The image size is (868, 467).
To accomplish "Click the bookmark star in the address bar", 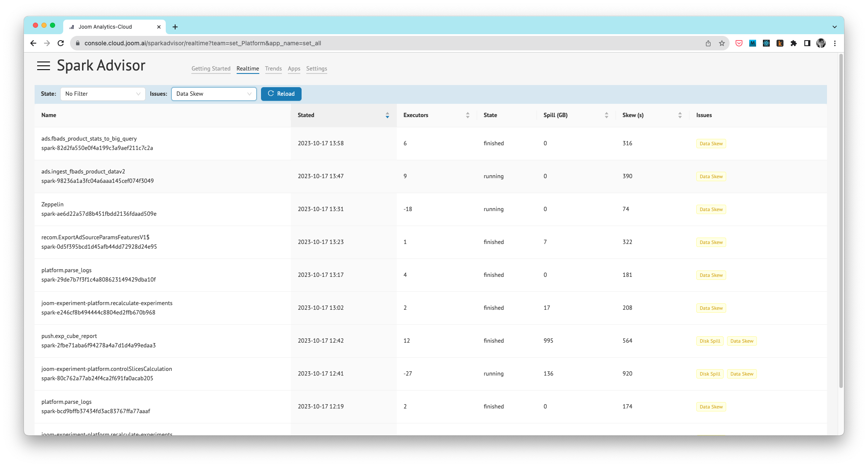I will coord(722,43).
